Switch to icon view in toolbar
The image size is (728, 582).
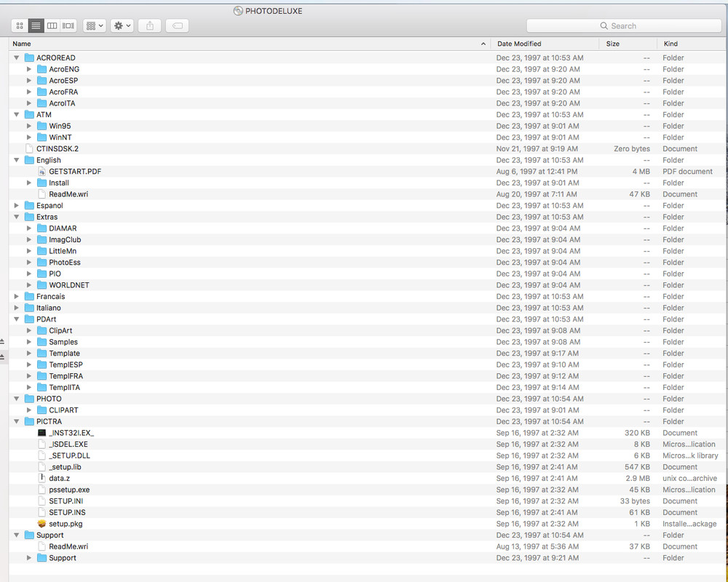(x=20, y=25)
